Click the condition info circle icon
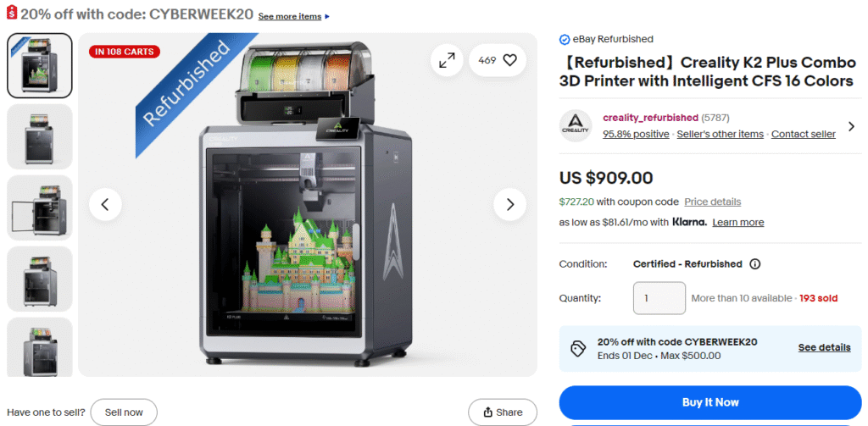The height and width of the screenshot is (426, 868). [754, 264]
